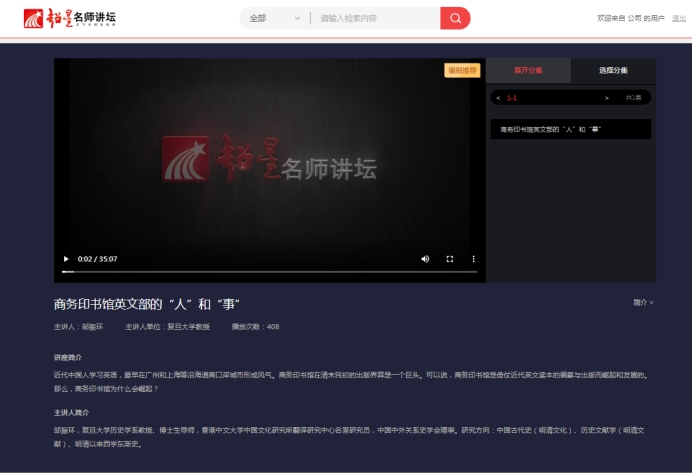Enter fullscreen video mode
The image size is (693, 475).
449,259
